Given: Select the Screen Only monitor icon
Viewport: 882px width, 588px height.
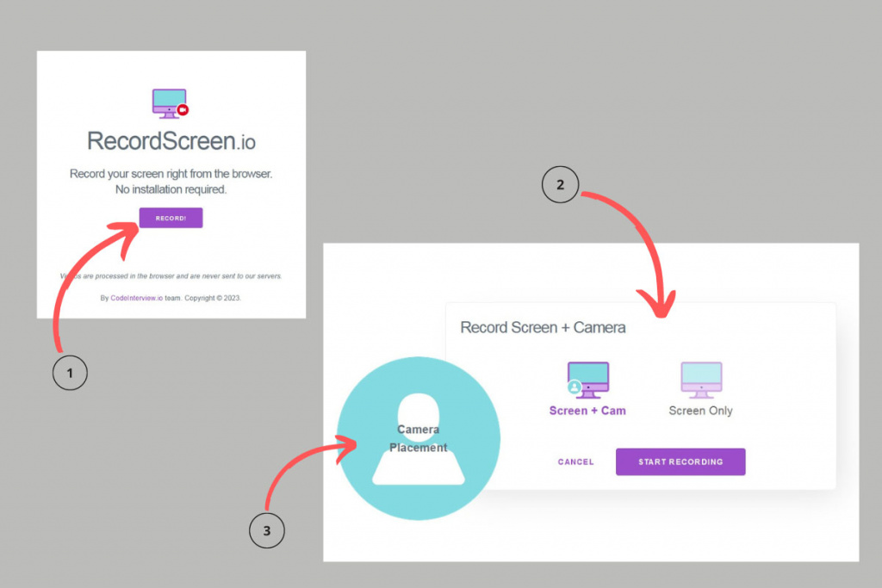Looking at the screenshot, I should point(701,380).
